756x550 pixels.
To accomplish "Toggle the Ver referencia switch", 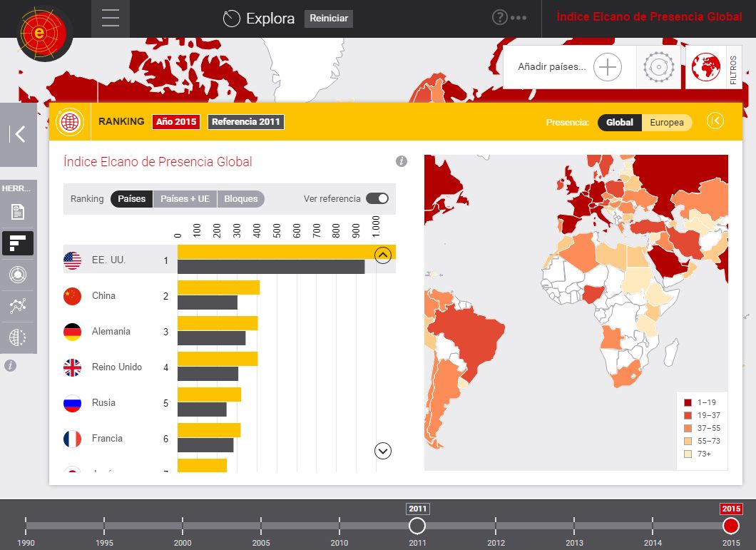I will coord(377,198).
